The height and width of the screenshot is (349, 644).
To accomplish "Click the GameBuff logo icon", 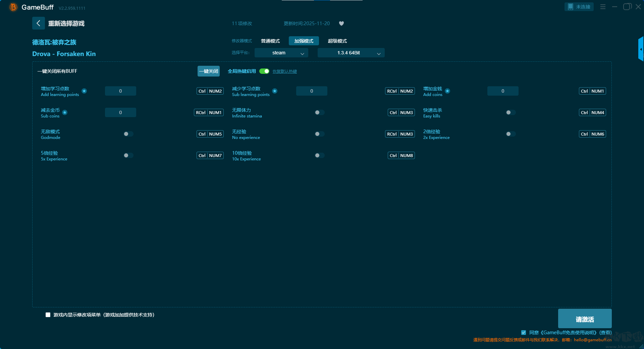I will (13, 7).
